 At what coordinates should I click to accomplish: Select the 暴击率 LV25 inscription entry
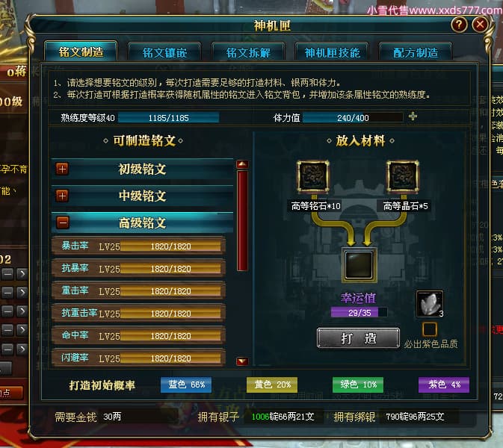(x=138, y=246)
